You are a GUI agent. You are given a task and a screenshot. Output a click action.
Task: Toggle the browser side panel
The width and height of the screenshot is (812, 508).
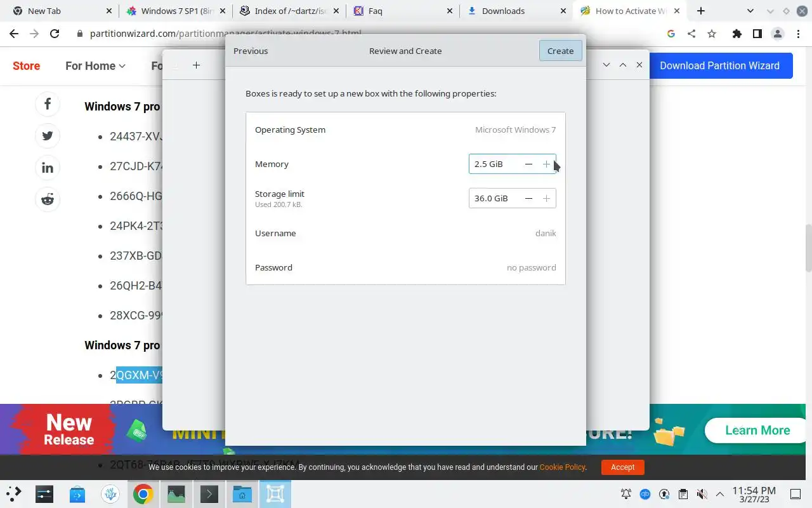757,34
